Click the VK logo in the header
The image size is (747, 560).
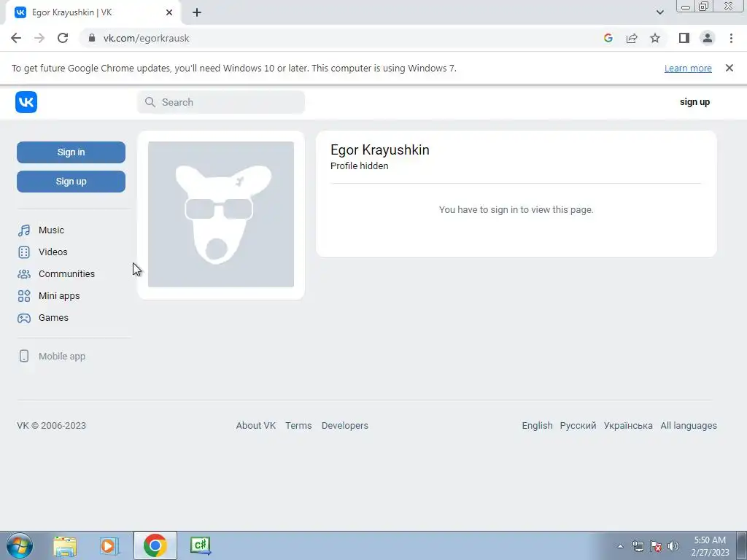tap(26, 102)
